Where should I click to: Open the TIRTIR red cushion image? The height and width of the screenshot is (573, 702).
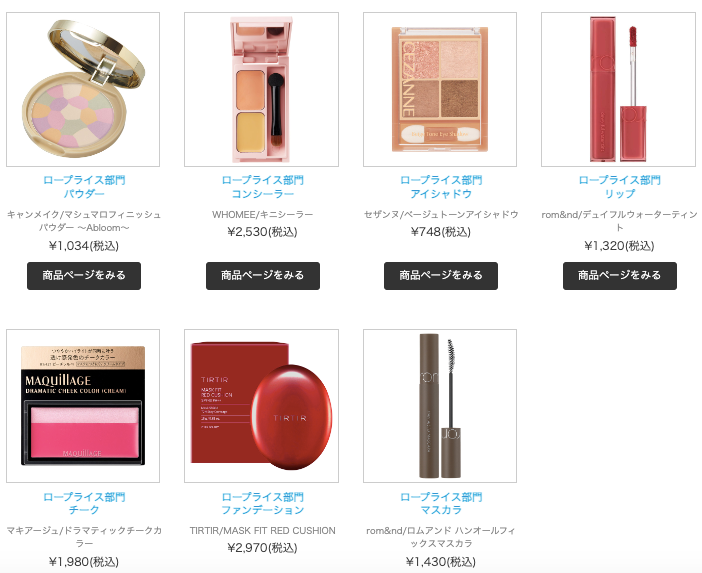coord(261,406)
